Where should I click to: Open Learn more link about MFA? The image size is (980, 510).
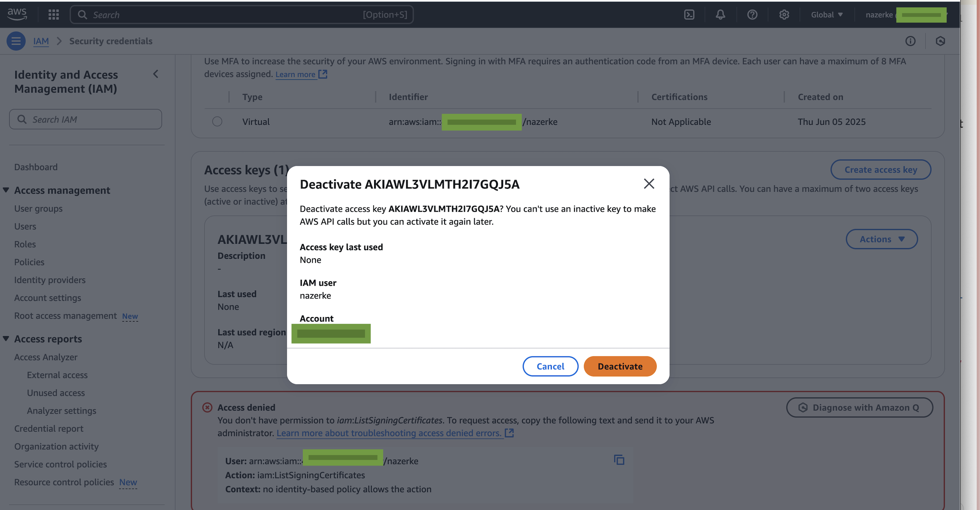tap(295, 75)
